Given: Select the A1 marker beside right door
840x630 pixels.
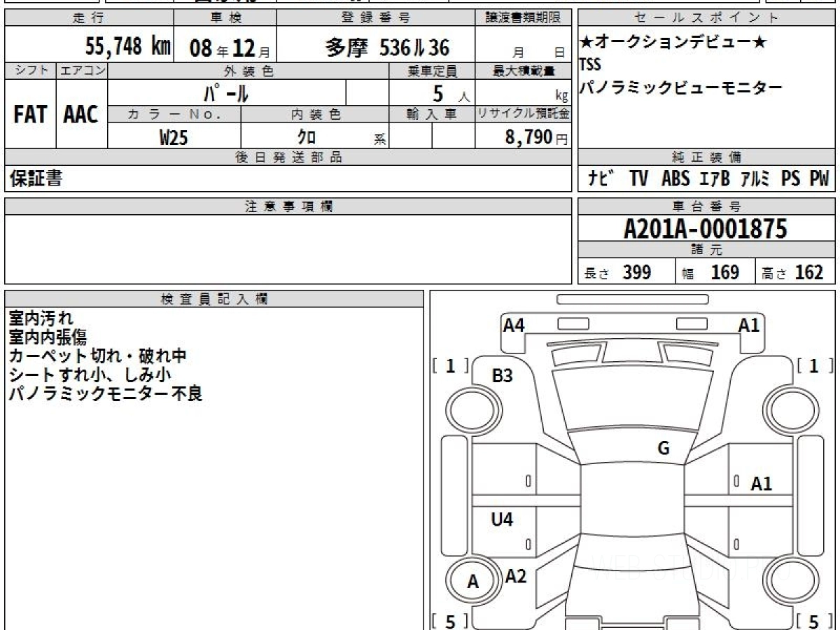Looking at the screenshot, I should click(x=761, y=483).
